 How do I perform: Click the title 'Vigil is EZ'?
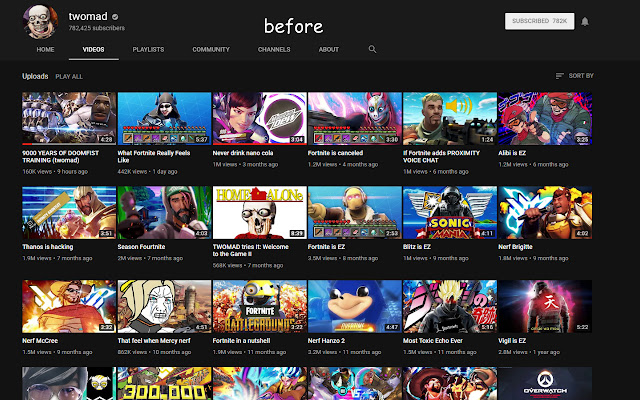(512, 341)
